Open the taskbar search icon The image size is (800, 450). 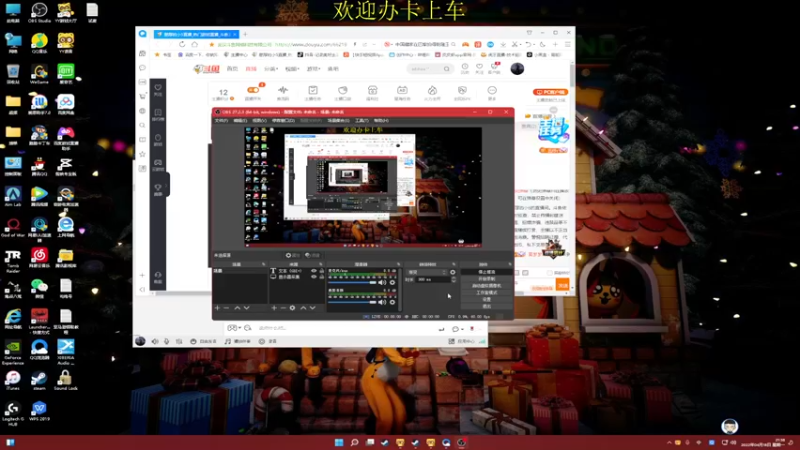(x=354, y=442)
